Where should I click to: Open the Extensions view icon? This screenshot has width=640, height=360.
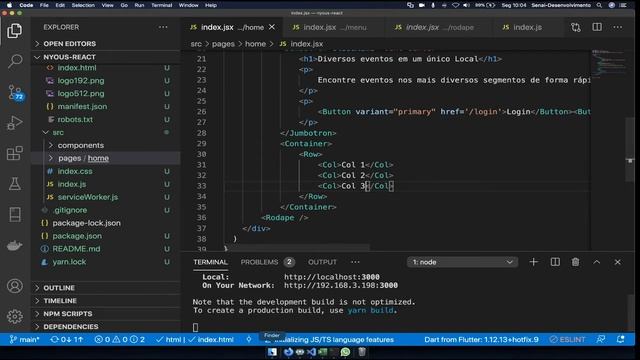pos(15,153)
